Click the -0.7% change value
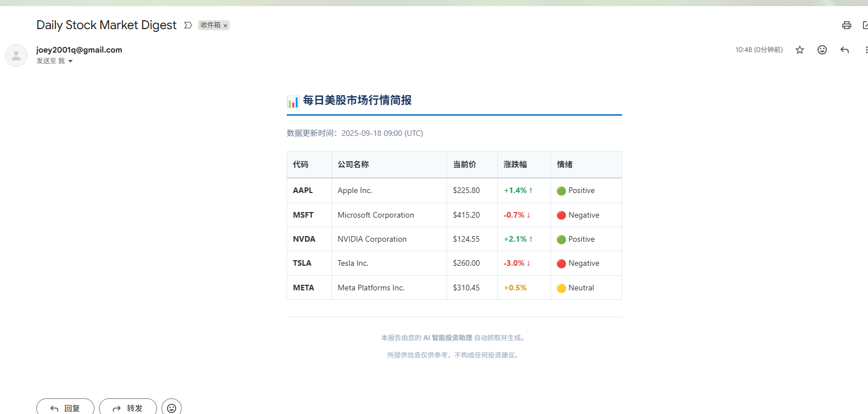The image size is (868, 414). tap(514, 215)
